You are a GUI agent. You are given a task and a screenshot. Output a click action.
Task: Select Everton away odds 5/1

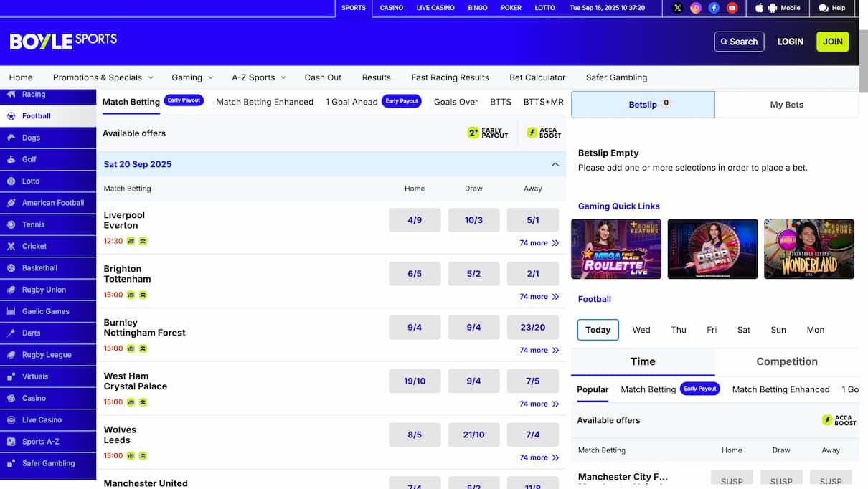(533, 220)
